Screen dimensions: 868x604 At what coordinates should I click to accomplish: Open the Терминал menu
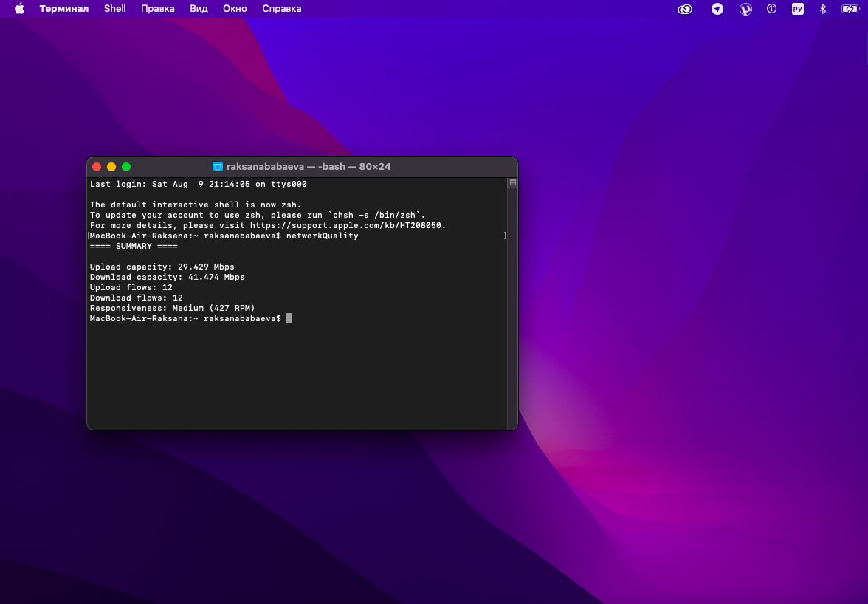tap(64, 9)
